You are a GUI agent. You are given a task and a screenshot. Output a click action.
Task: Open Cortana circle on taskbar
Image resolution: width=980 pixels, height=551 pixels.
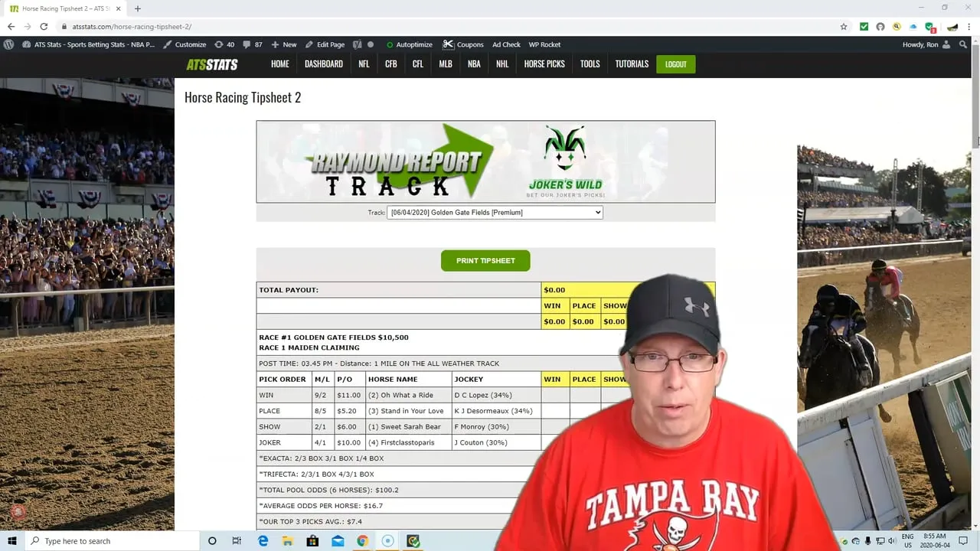click(212, 541)
